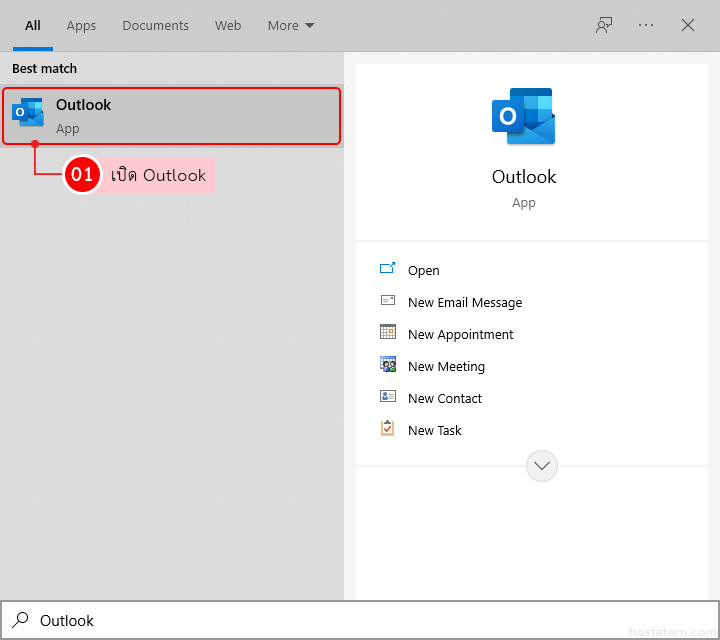Switch to the Apps tab

[81, 25]
